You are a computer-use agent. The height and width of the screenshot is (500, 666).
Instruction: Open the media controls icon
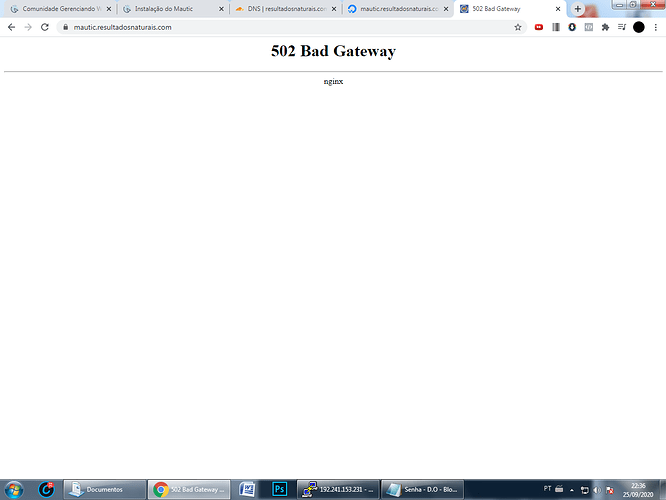click(622, 27)
